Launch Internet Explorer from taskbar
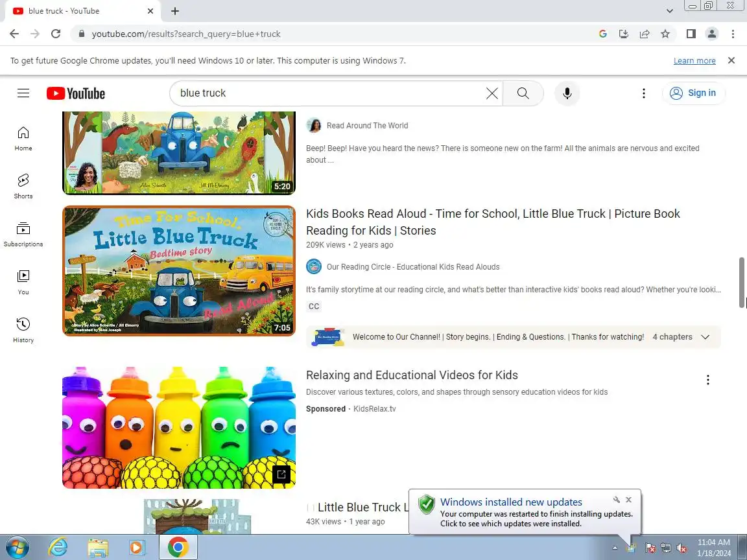The width and height of the screenshot is (747, 560). (x=58, y=547)
